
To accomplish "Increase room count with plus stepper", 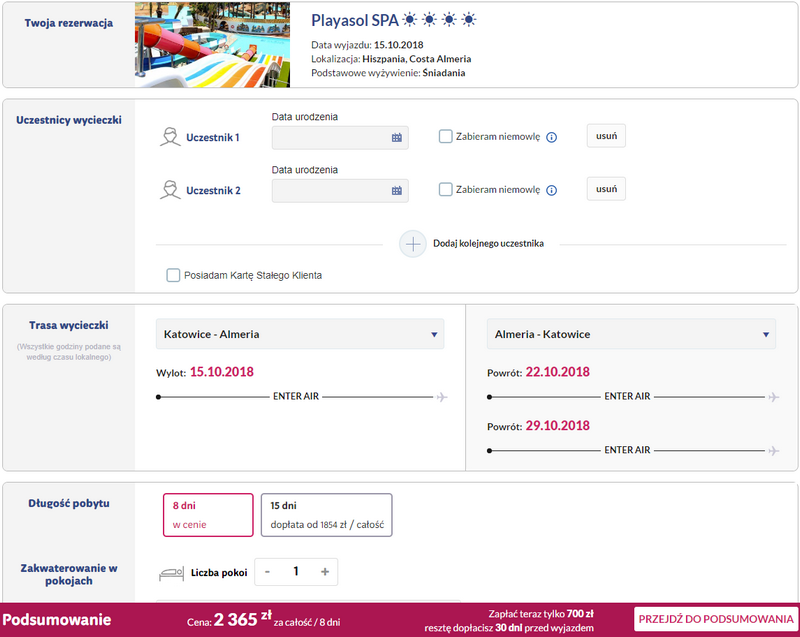I will [x=324, y=572].
